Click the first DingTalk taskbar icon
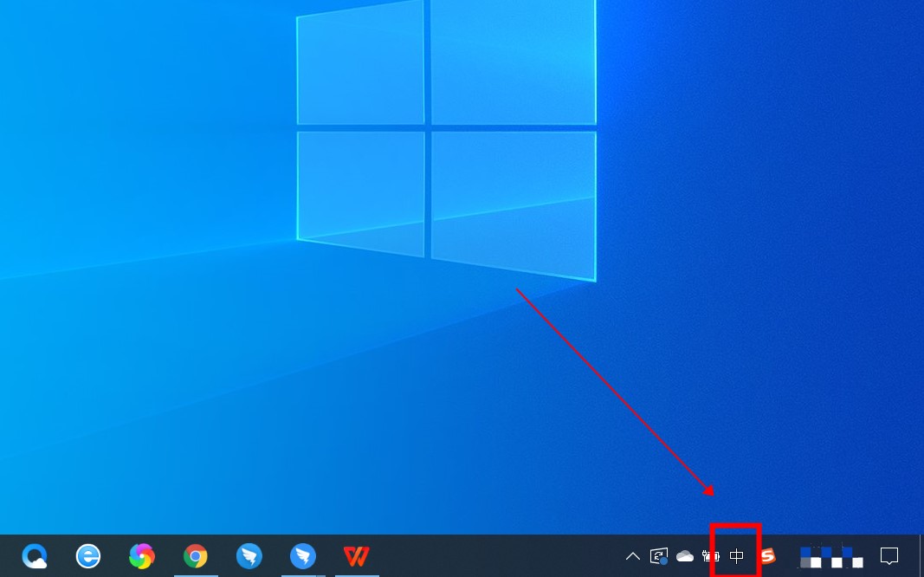Viewport: 924px width, 577px height. pyautogui.click(x=249, y=555)
